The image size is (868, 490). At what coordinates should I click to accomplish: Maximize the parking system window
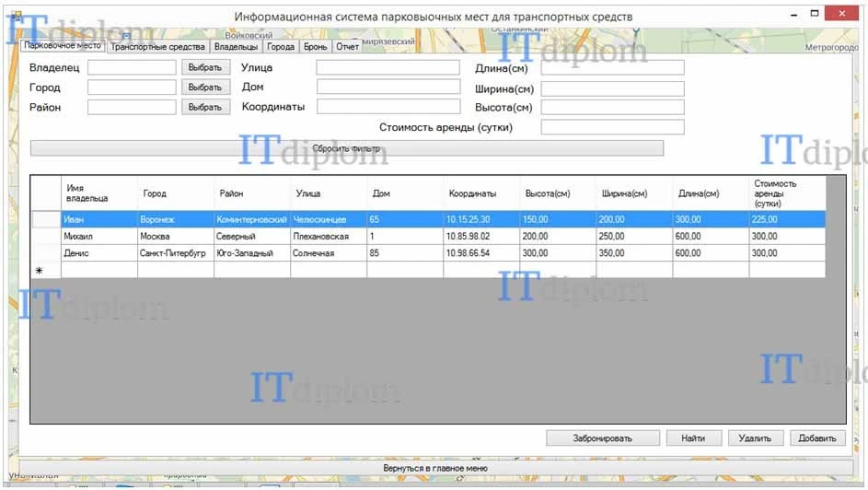(815, 14)
